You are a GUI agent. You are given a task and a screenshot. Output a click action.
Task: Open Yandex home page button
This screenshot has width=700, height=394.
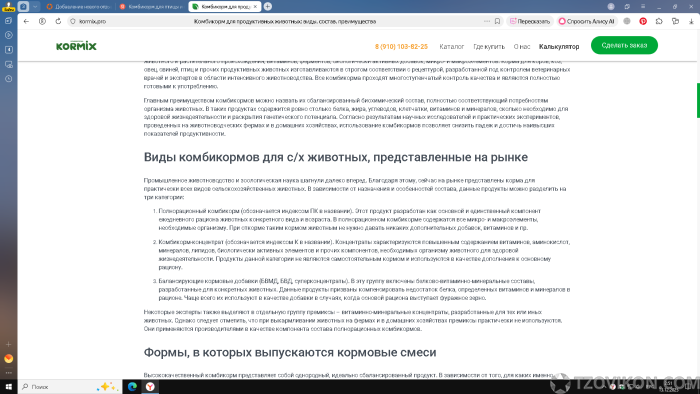pos(42,21)
